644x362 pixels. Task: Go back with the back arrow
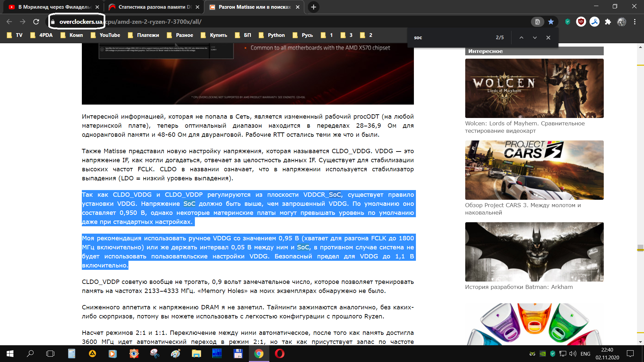tap(9, 22)
